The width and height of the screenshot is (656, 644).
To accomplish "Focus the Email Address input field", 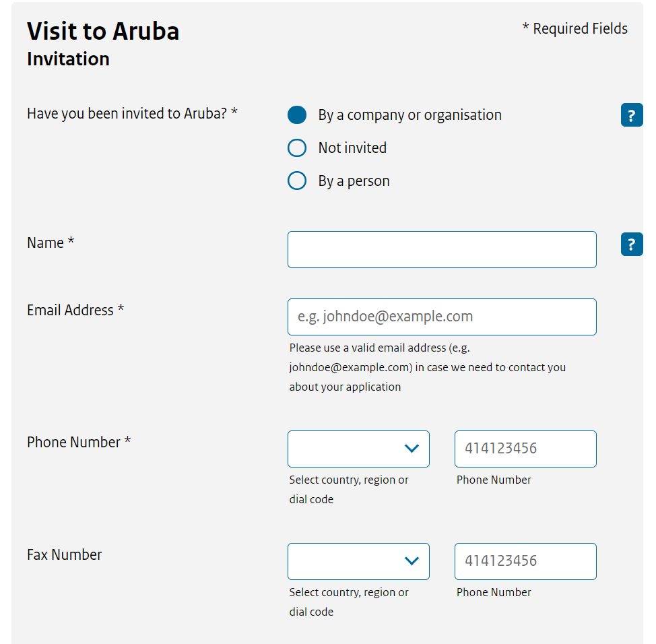I will (x=442, y=317).
